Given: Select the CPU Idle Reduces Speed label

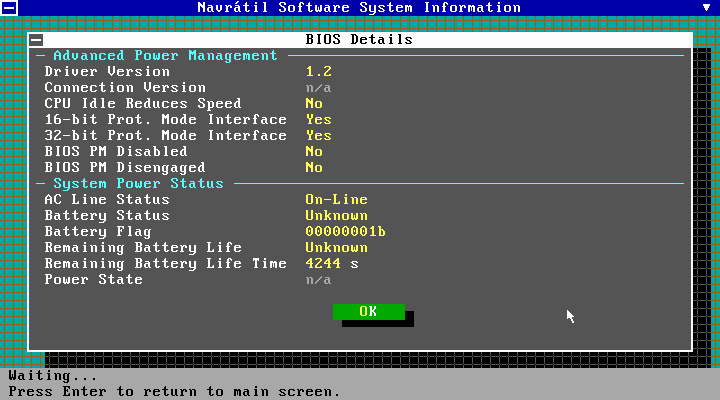Looking at the screenshot, I should pyautogui.click(x=143, y=104).
